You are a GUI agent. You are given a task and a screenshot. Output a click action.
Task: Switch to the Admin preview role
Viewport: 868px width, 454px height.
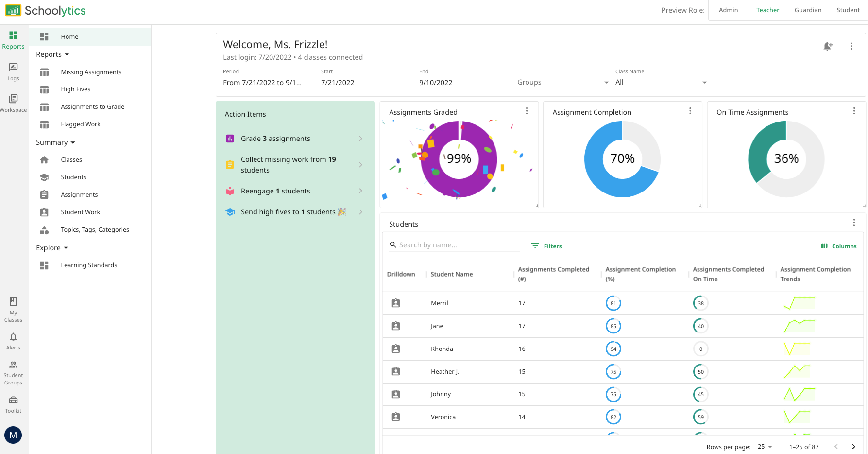point(728,10)
